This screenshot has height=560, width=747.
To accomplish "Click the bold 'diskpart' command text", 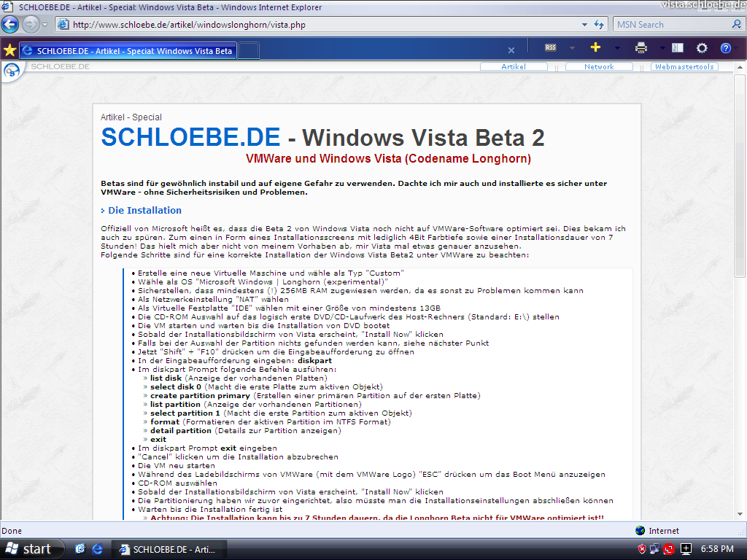I will point(315,361).
